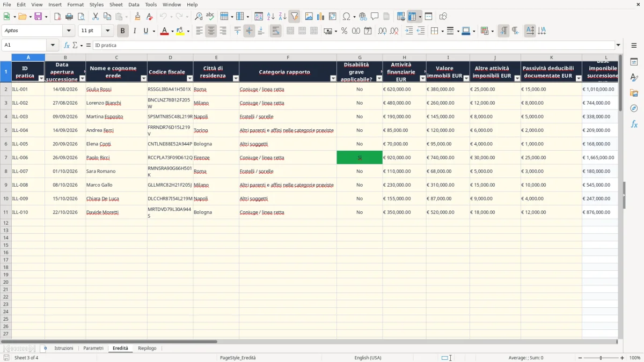Viewport: 644px width, 362px height.
Task: Open filter dropdown for Categoria rapporto column
Action: pos(333,78)
